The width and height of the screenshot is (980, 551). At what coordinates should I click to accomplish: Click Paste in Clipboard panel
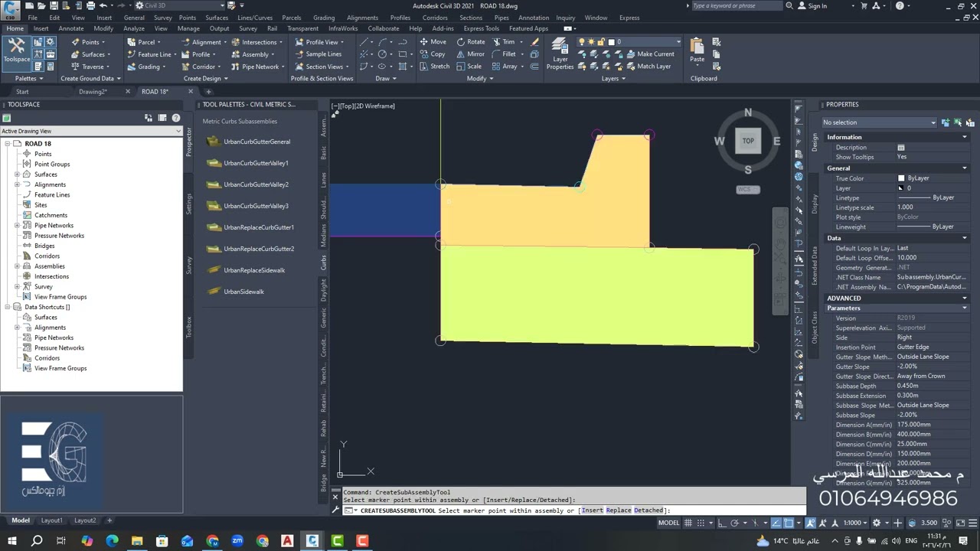(697, 51)
